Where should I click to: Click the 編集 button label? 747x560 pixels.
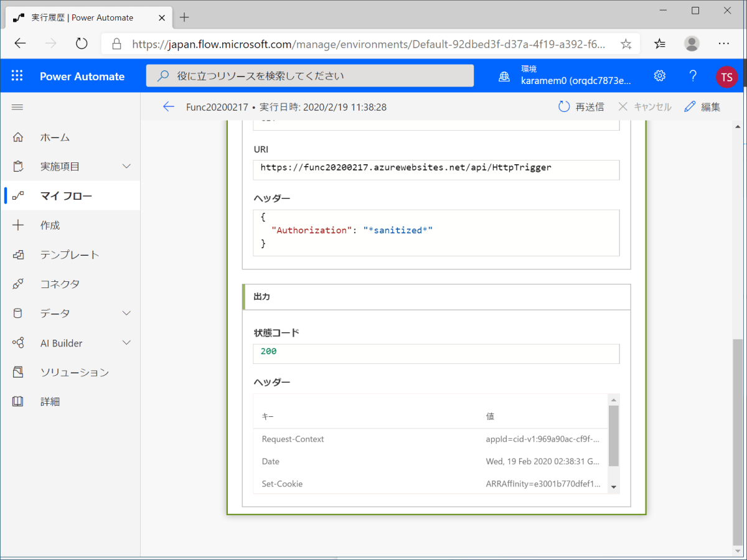pos(711,107)
